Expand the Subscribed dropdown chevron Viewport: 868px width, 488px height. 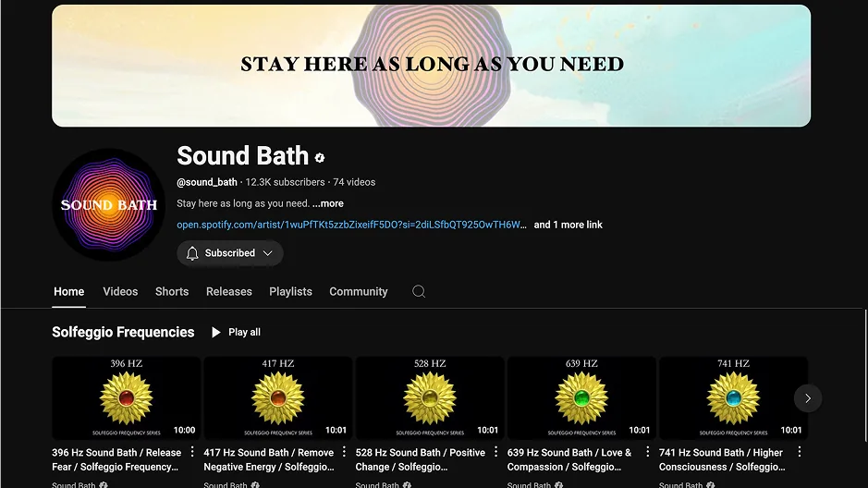point(268,253)
